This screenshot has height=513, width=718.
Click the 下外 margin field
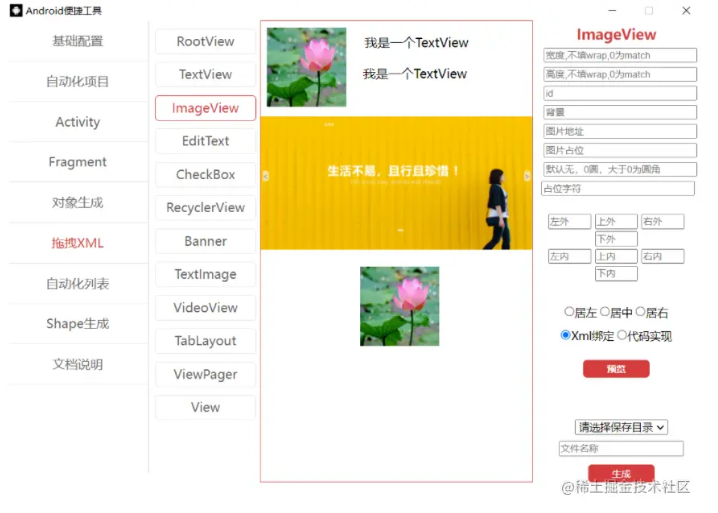click(616, 239)
